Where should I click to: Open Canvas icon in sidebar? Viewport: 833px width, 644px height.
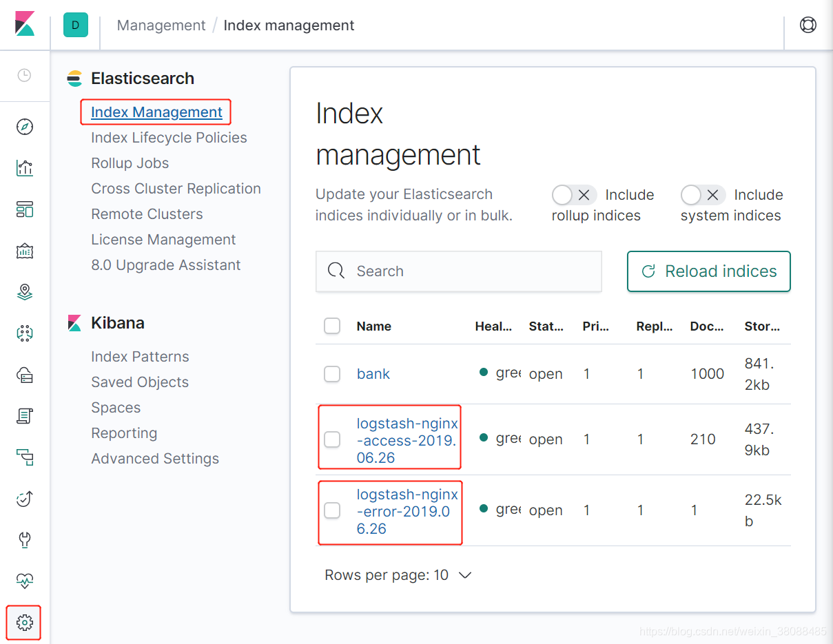tap(24, 251)
